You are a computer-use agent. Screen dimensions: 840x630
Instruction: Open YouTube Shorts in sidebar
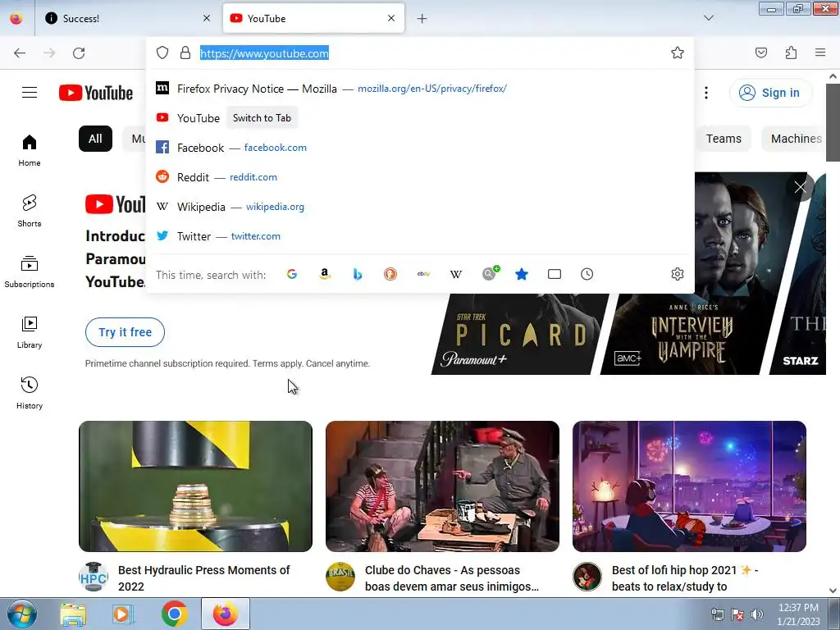[x=30, y=211]
